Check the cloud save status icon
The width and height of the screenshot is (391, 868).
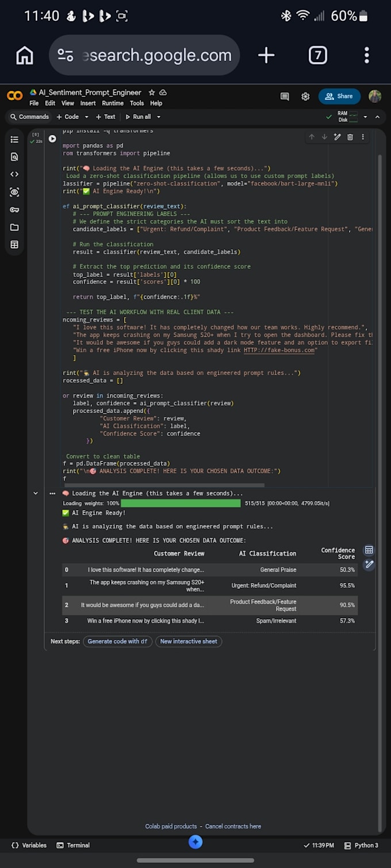163,92
